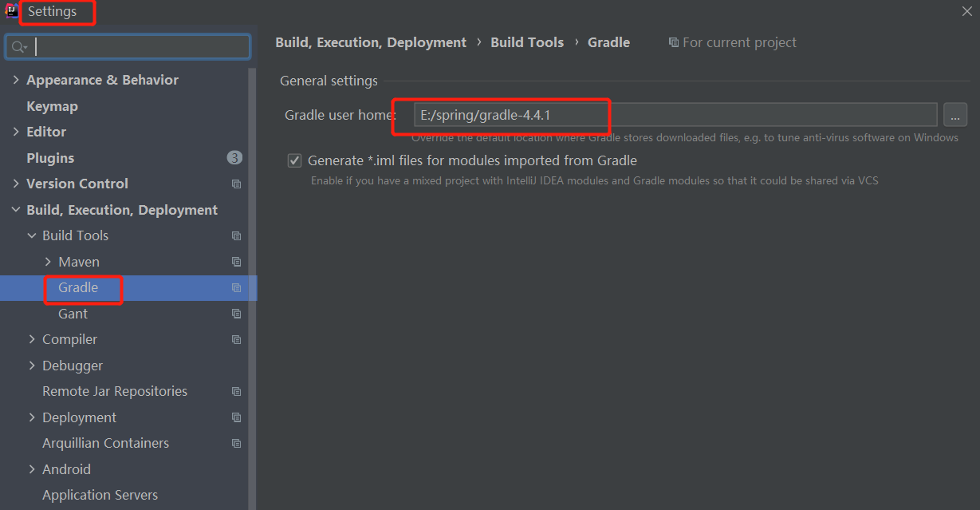Viewport: 980px width, 510px height.
Task: Close the Settings dialog
Action: pyautogui.click(x=966, y=11)
